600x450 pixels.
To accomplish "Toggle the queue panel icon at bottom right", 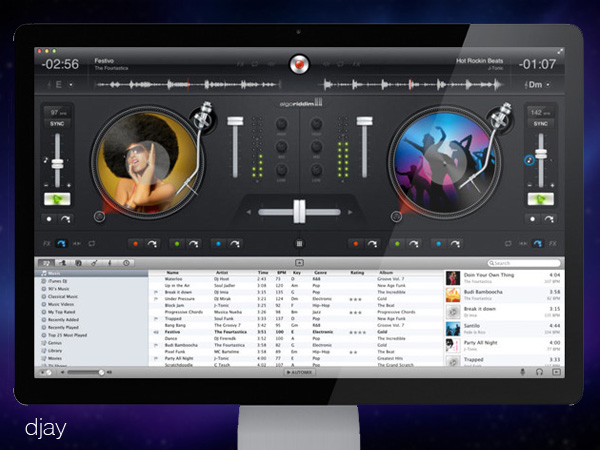I will (x=556, y=372).
